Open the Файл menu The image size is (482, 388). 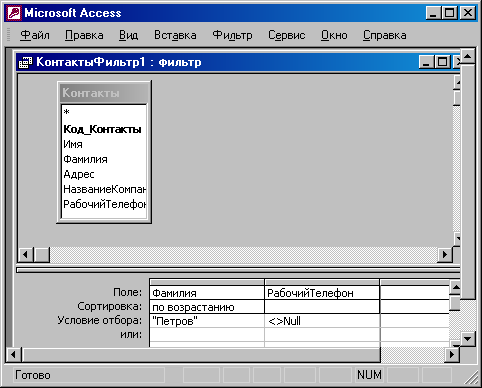(35, 35)
